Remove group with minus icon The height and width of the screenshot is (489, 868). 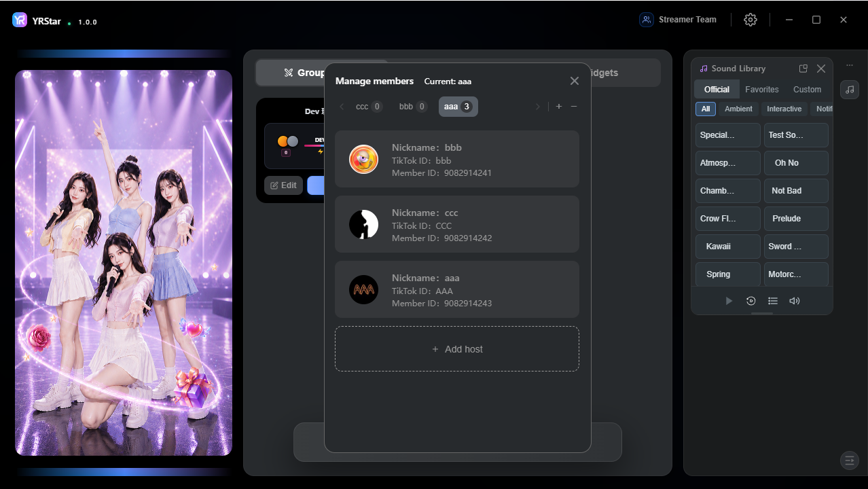[x=574, y=107]
